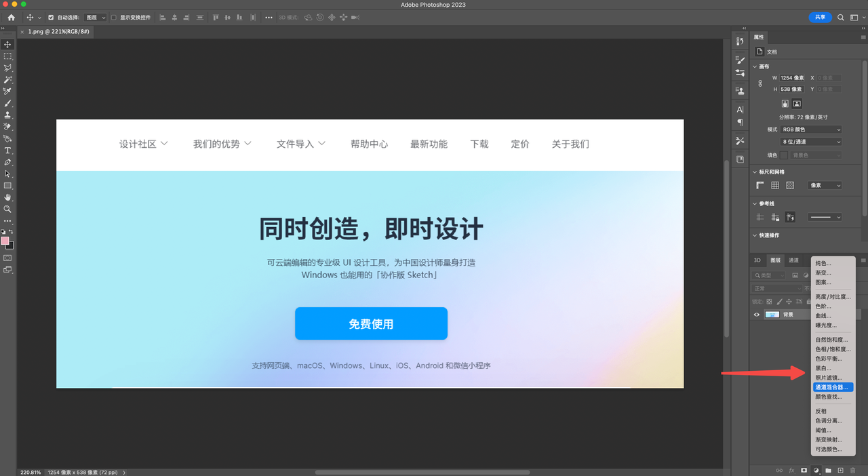Viewport: 868px width, 476px height.
Task: Click the new adjustment layer icon
Action: pyautogui.click(x=816, y=470)
